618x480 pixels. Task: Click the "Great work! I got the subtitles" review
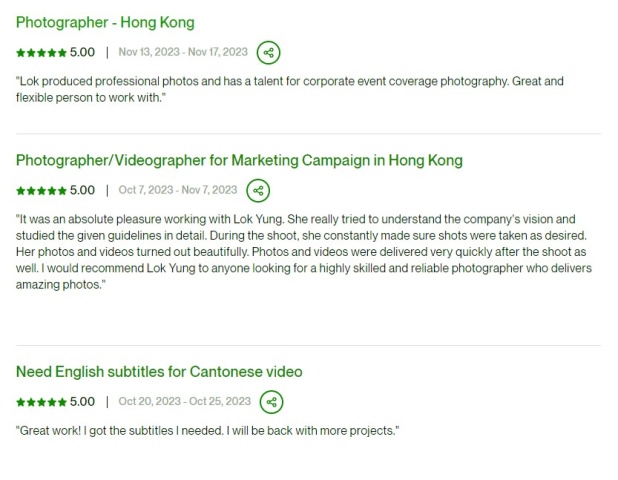tap(207, 431)
